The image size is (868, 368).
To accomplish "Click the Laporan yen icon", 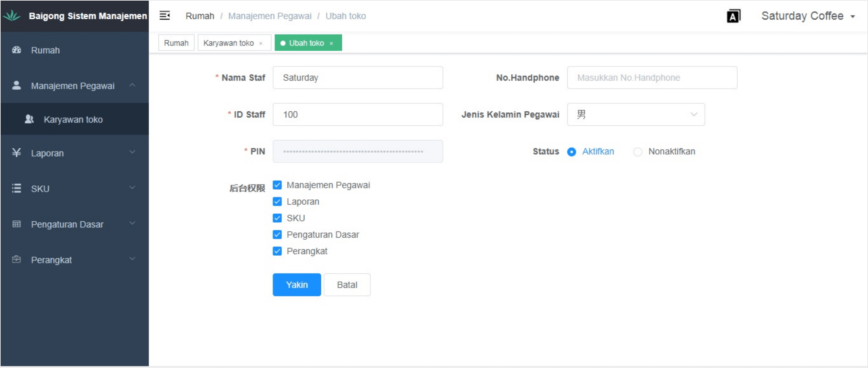I will (16, 153).
